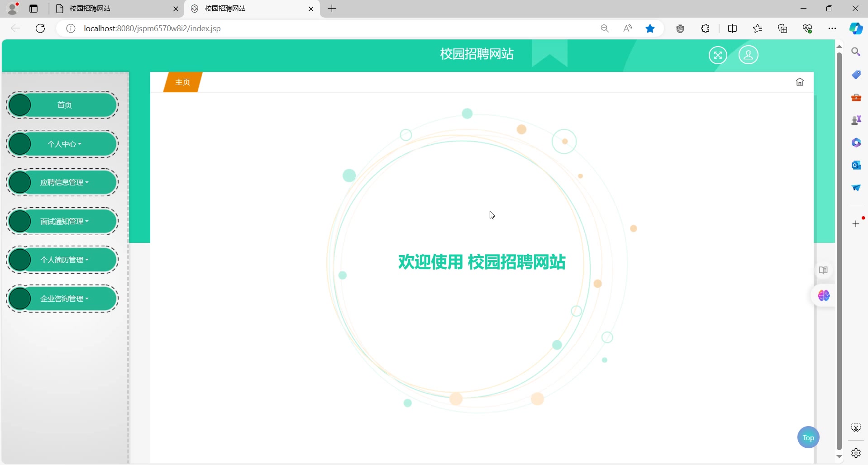Expand the 个人中心 sidebar menu
Image resolution: width=868 pixels, height=465 pixels.
coord(62,144)
